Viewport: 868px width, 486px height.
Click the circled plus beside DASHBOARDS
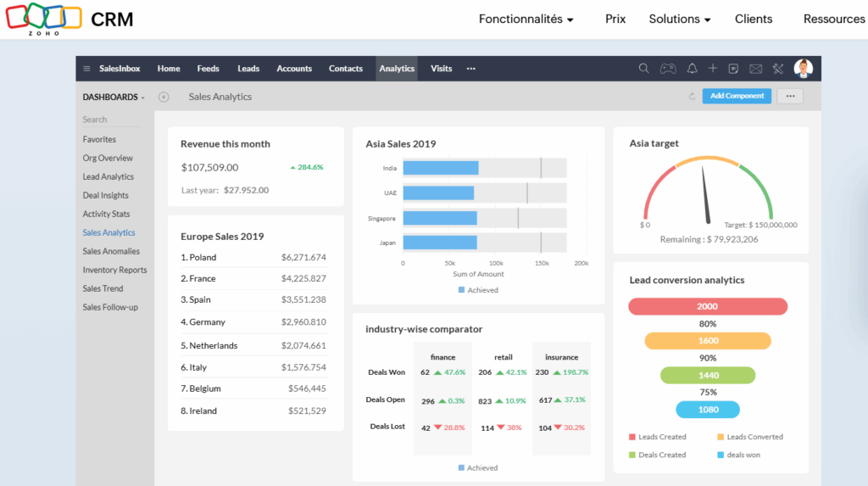click(164, 97)
